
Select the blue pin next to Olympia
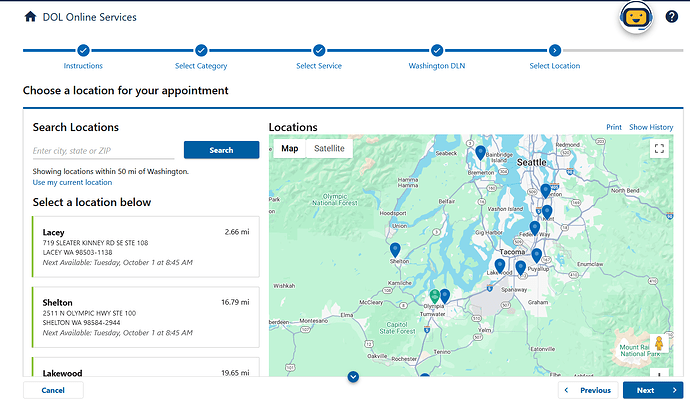[445, 296]
